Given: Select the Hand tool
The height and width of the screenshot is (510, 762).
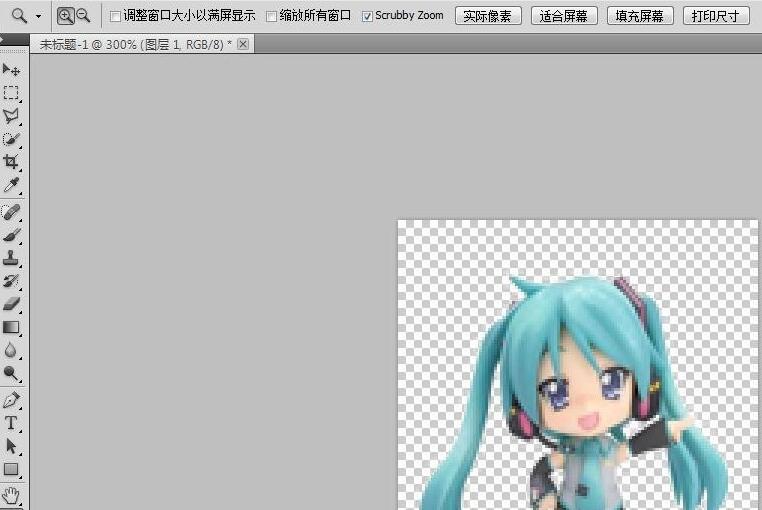Looking at the screenshot, I should tap(11, 496).
